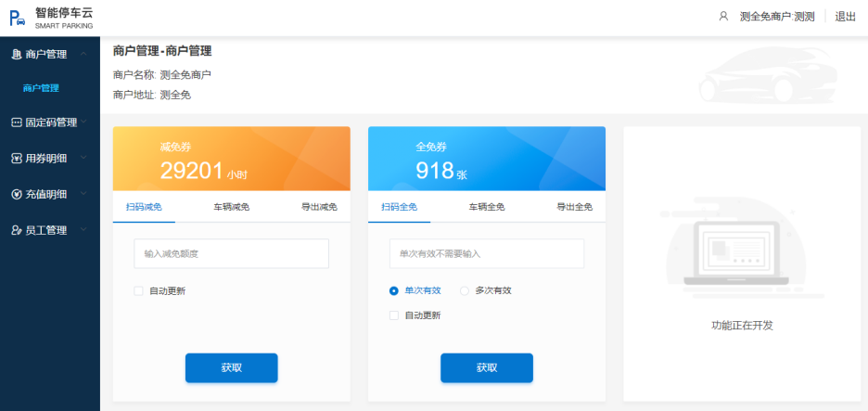Click the Smart Parking logo icon

coord(18,18)
